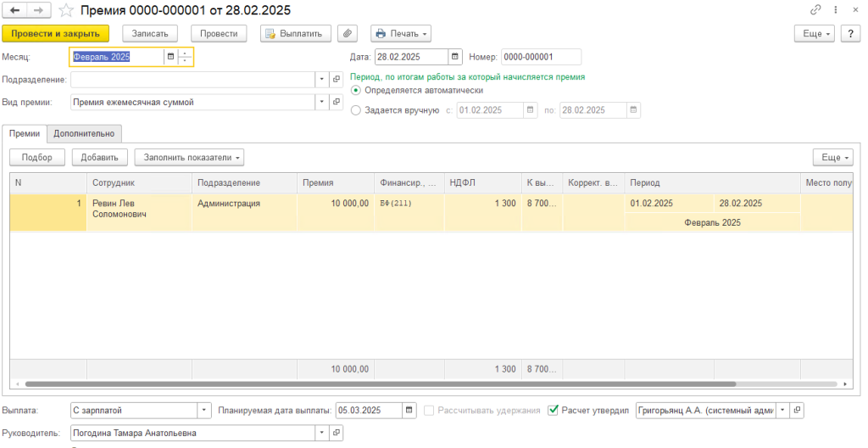The image size is (868, 448).
Task: Open Вид премии form with open icon
Action: [x=336, y=102]
